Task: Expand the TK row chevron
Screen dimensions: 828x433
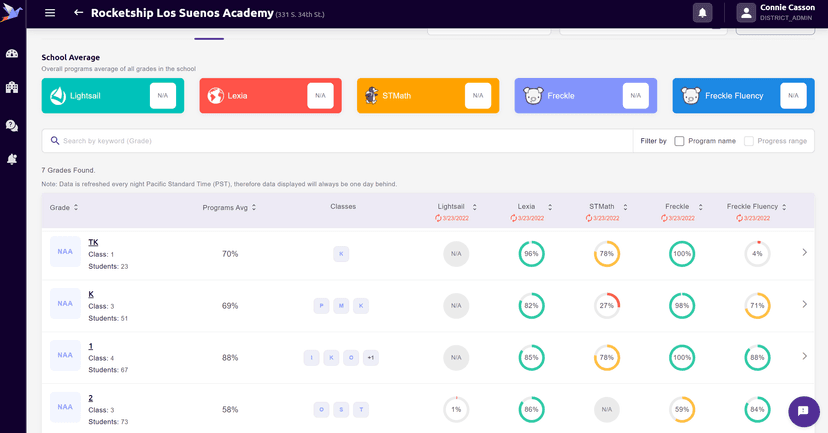Action: [x=804, y=252]
